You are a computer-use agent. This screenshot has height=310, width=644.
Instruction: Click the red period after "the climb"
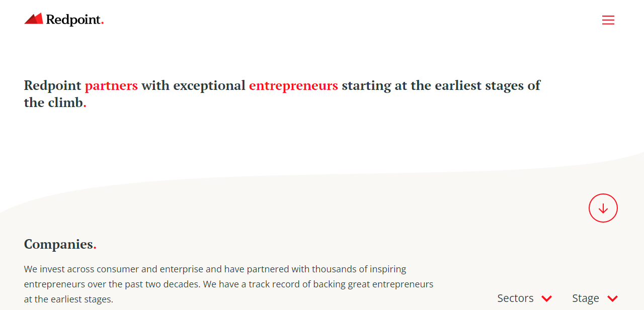(85, 106)
